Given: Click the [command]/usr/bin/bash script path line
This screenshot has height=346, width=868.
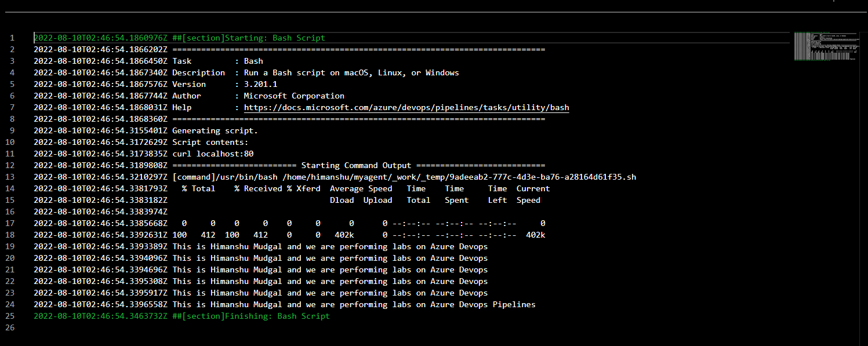Looking at the screenshot, I should tap(335, 177).
